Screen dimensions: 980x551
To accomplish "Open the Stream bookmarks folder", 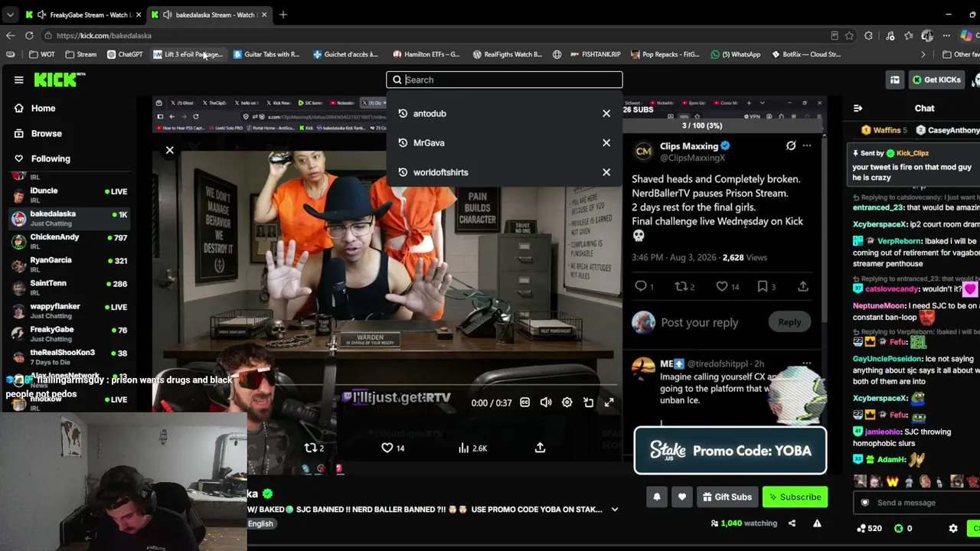I will click(80, 54).
